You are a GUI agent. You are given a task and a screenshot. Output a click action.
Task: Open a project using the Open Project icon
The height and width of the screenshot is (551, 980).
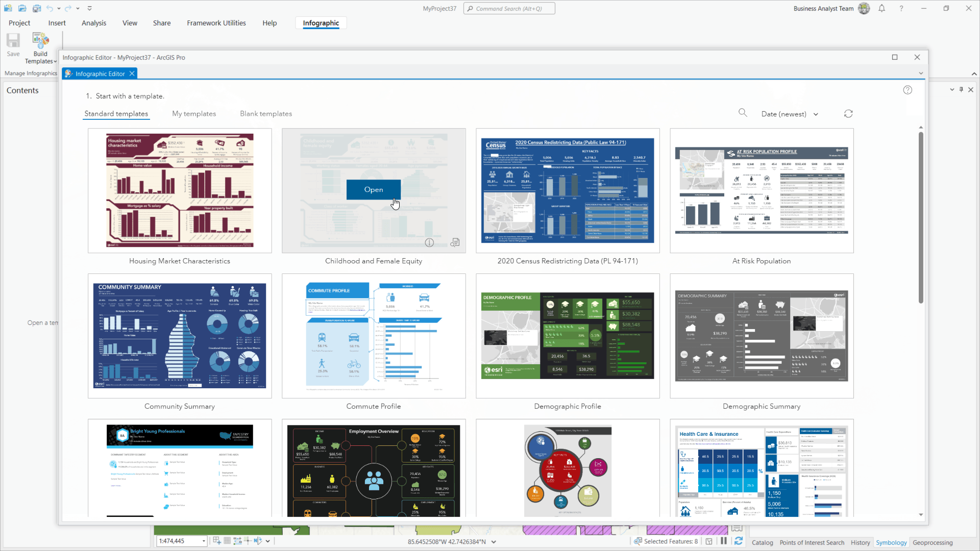coord(22,8)
